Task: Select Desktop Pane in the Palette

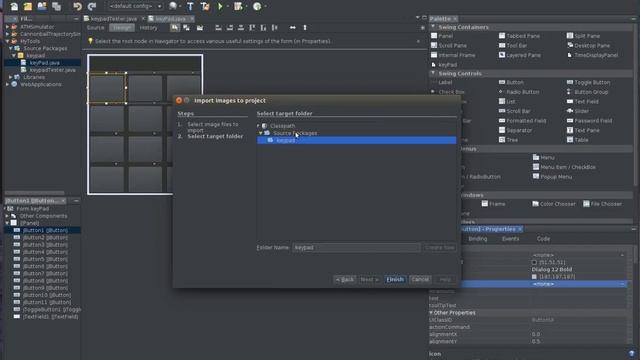Action: pyautogui.click(x=588, y=45)
